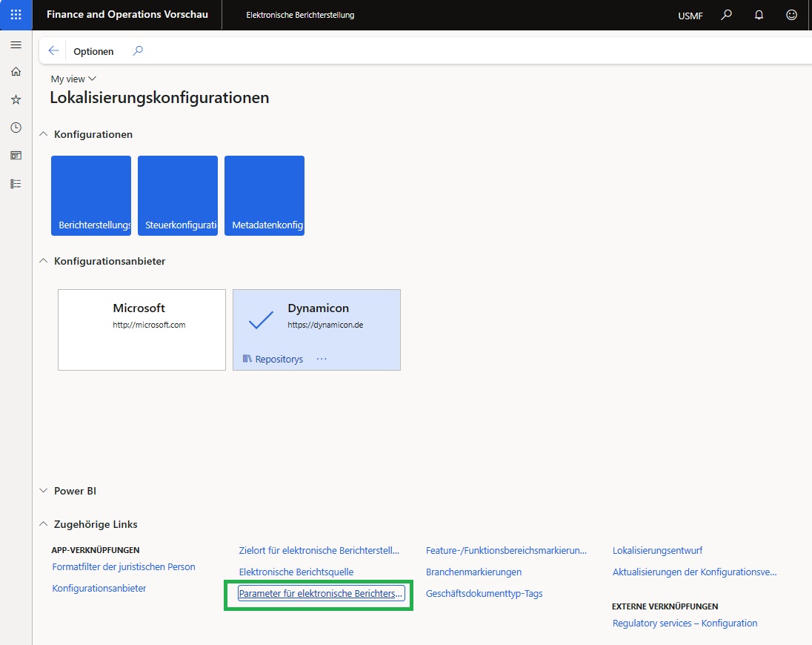Open the notifications bell

(759, 15)
